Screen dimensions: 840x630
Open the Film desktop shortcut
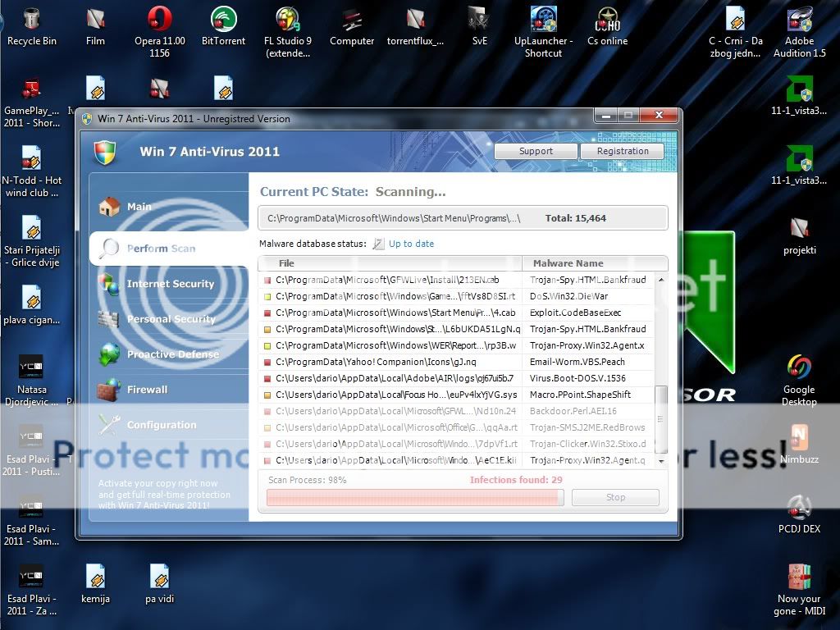click(x=95, y=27)
